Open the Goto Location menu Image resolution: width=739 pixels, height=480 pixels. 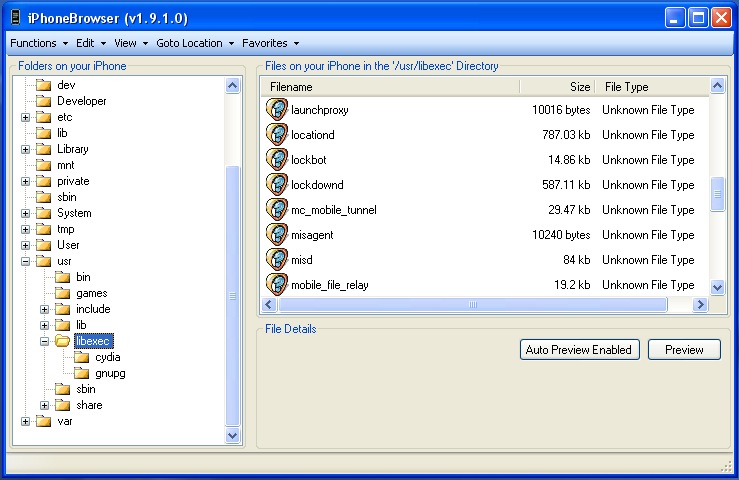click(x=194, y=43)
